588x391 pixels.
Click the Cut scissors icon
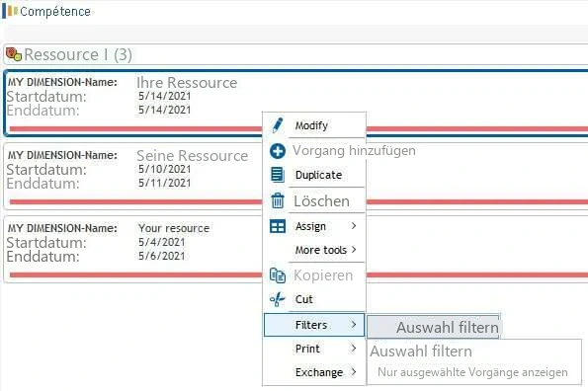(x=278, y=299)
